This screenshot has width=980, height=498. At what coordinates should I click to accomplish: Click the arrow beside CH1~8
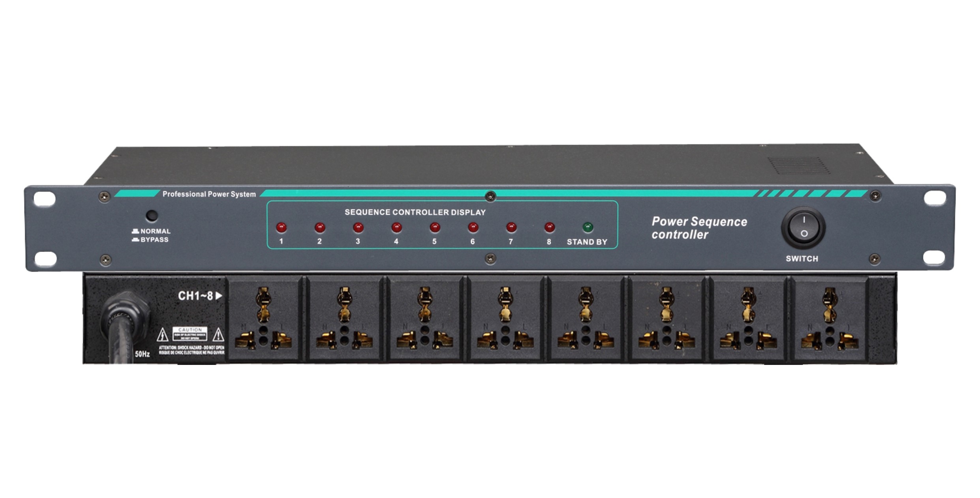coord(219,295)
